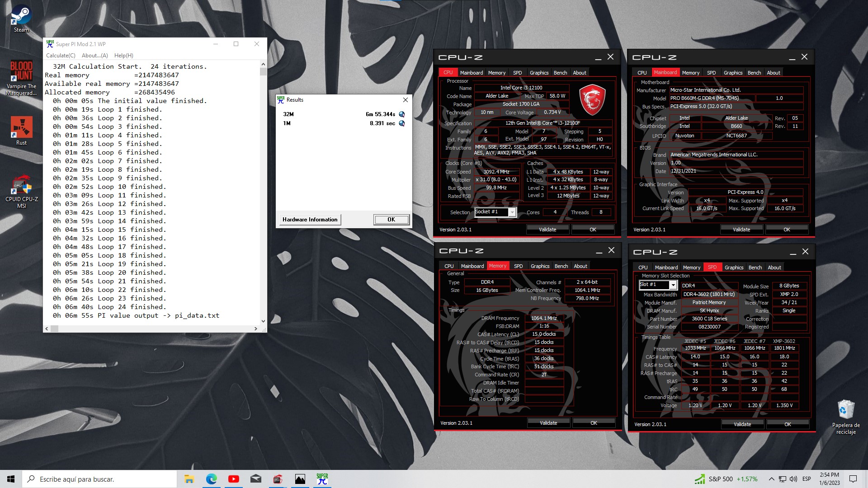Launch Microsoft Edge from the taskbar
This screenshot has height=488, width=868.
point(211,479)
